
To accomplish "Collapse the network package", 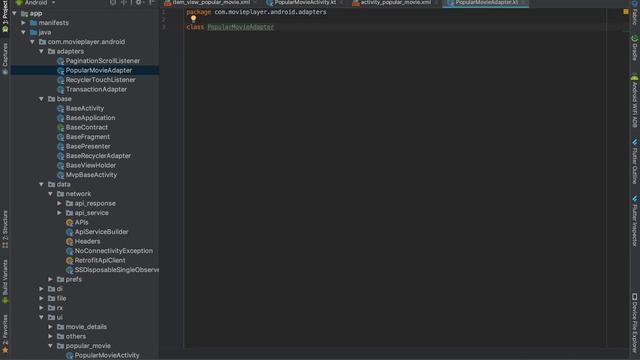I will tap(51, 194).
